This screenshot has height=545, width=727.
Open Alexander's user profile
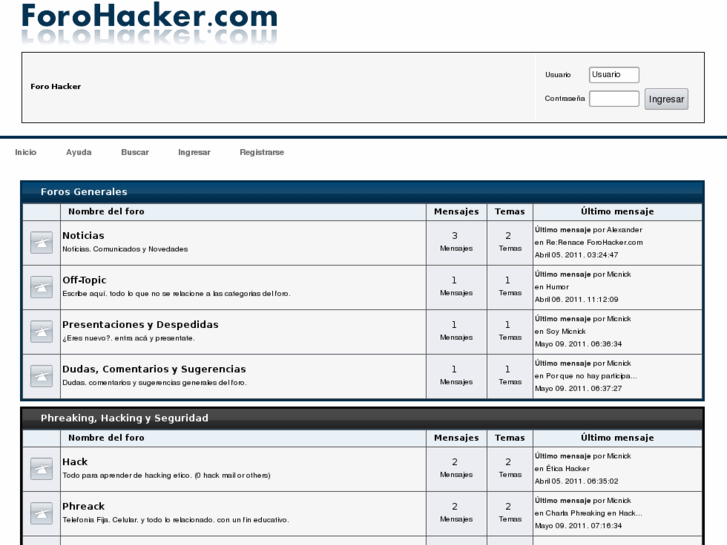(x=625, y=230)
